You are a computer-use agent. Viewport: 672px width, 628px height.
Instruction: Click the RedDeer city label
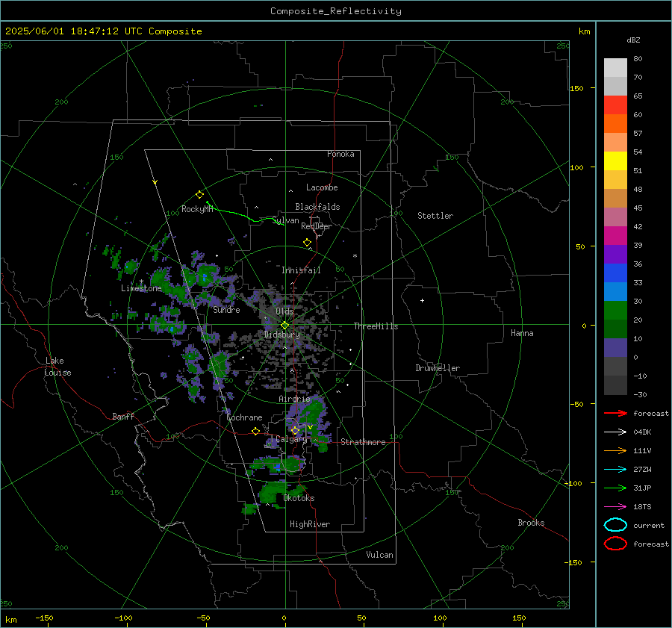pyautogui.click(x=317, y=226)
